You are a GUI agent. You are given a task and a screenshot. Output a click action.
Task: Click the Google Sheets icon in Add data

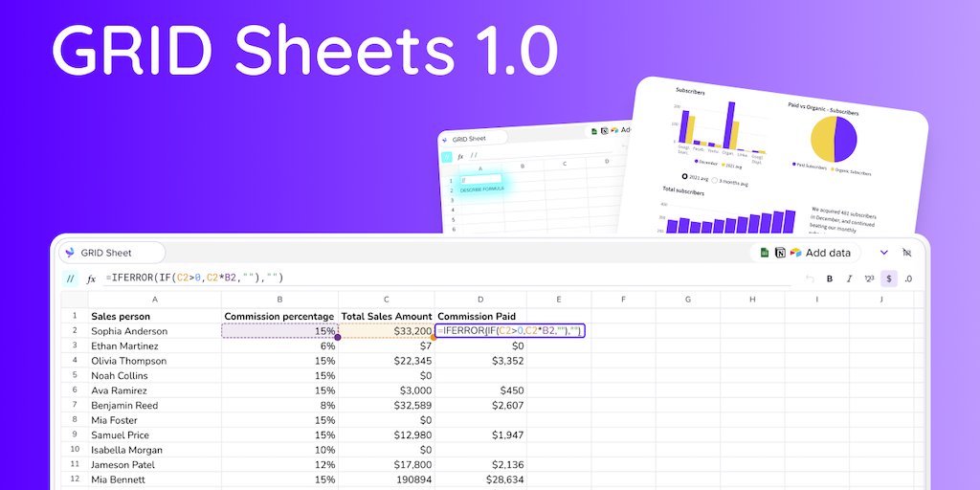point(764,253)
